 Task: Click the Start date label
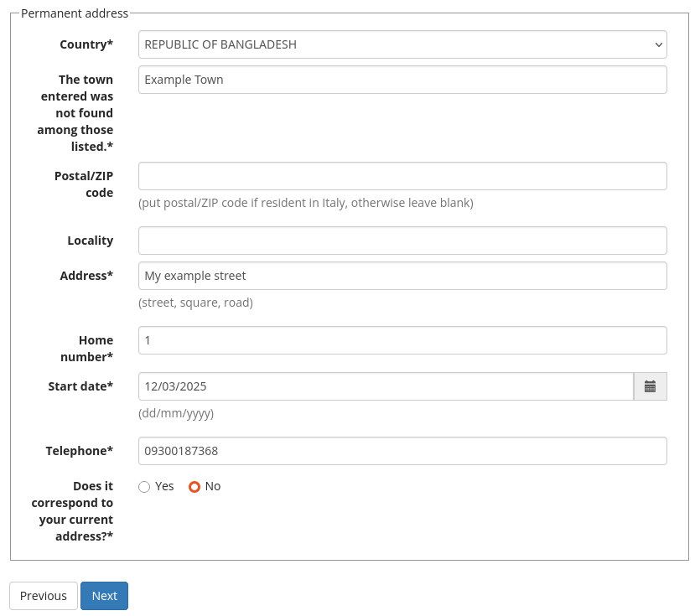click(80, 386)
